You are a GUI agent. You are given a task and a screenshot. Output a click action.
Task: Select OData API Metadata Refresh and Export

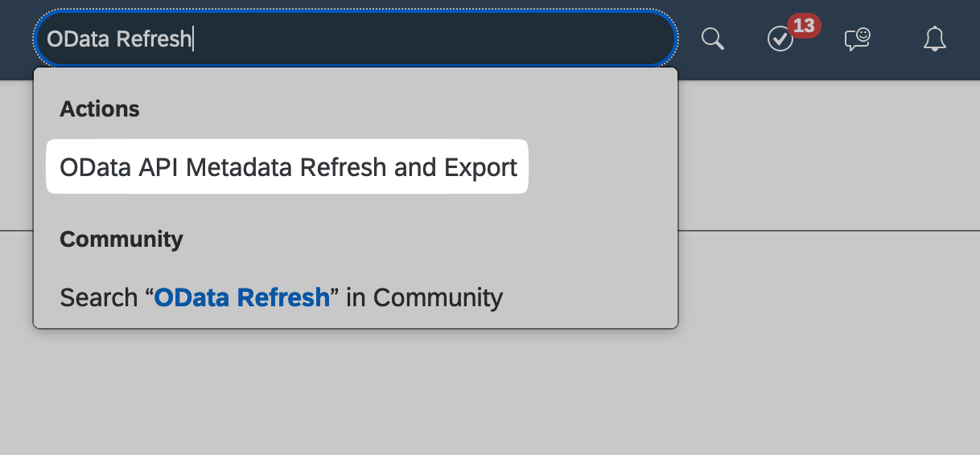(287, 167)
